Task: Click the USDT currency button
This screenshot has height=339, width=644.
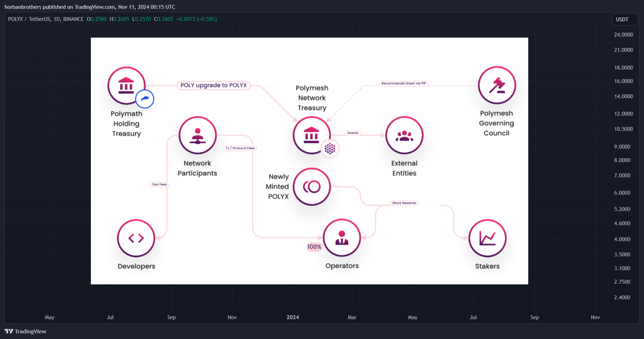Action: tap(624, 20)
